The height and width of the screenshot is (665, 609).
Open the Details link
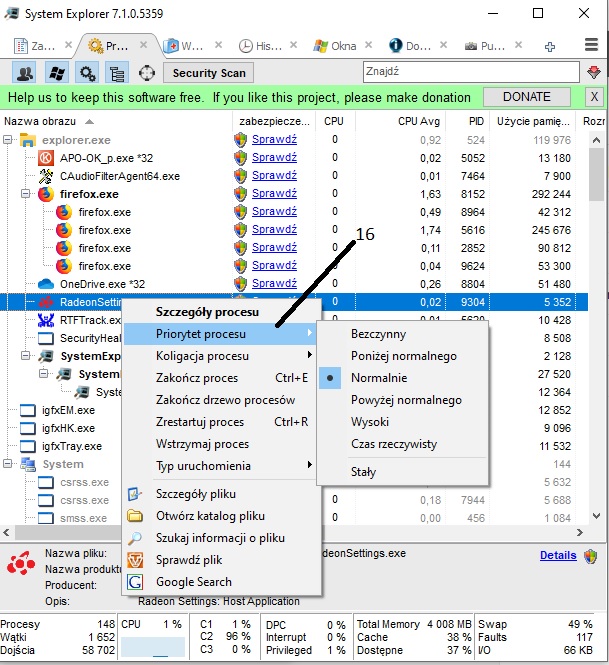click(558, 555)
